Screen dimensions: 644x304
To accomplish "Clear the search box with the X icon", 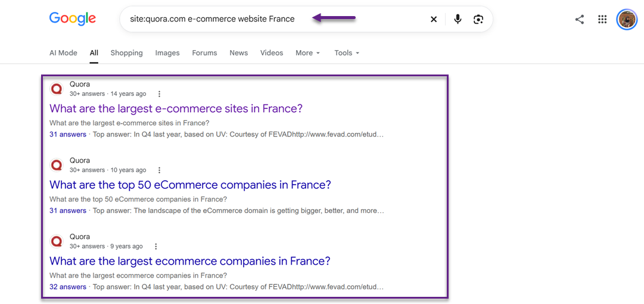I will 433,19.
